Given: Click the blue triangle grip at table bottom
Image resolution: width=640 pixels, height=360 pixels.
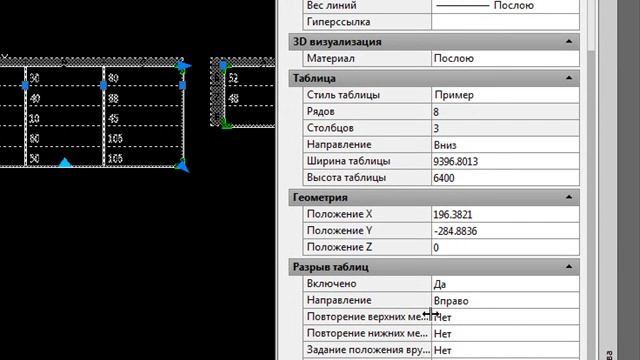Looking at the screenshot, I should coord(65,163).
